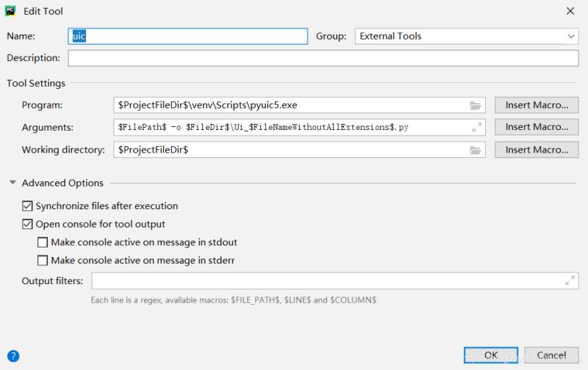Screen dimensions: 588x370
Task: Click the folder browse icon in Program field
Action: pyautogui.click(x=476, y=105)
